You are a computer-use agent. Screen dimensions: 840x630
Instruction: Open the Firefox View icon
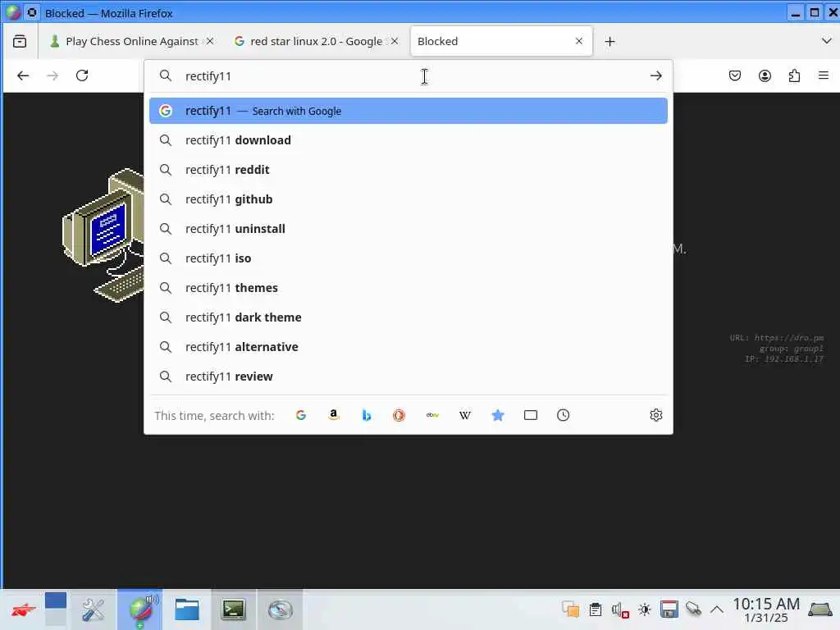click(20, 41)
